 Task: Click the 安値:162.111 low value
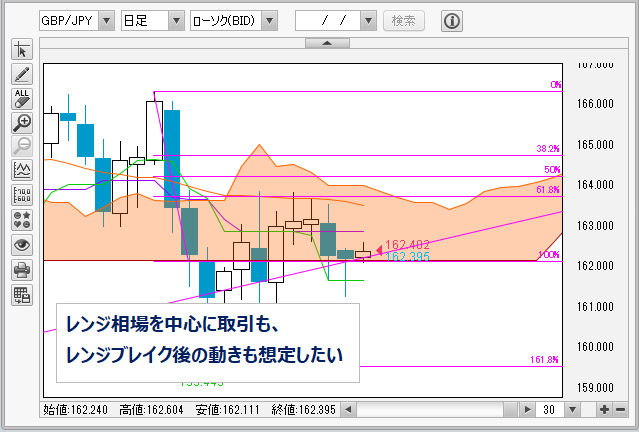(227, 410)
